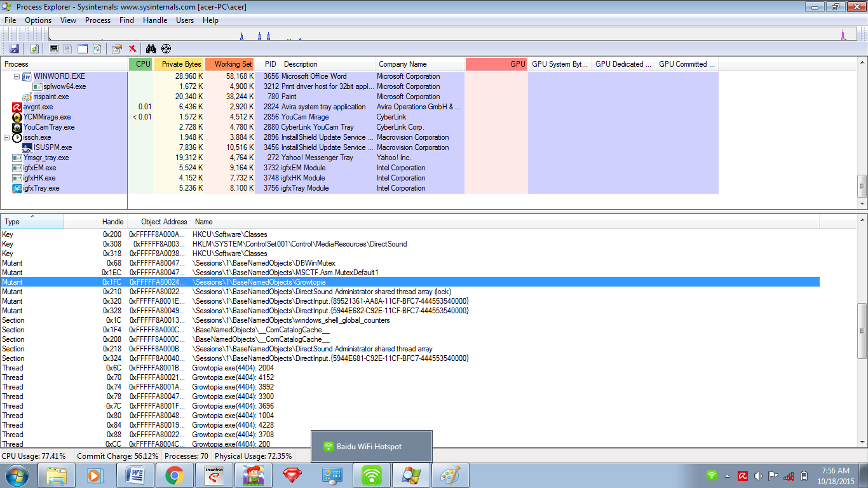Click the igfxTray.exe process icon
The height and width of the screenshot is (488, 868).
pos(17,188)
